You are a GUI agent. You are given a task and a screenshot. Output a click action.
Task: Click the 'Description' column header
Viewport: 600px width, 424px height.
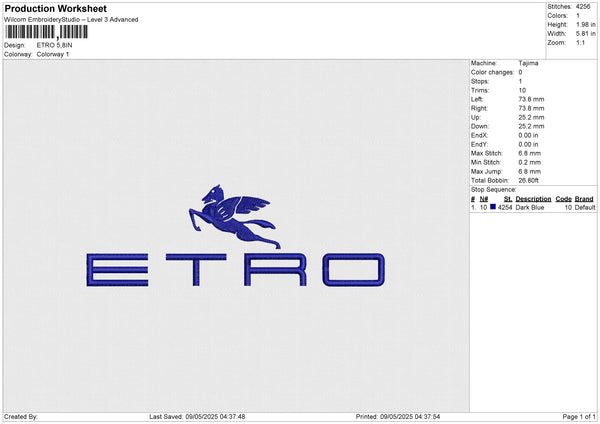(533, 199)
